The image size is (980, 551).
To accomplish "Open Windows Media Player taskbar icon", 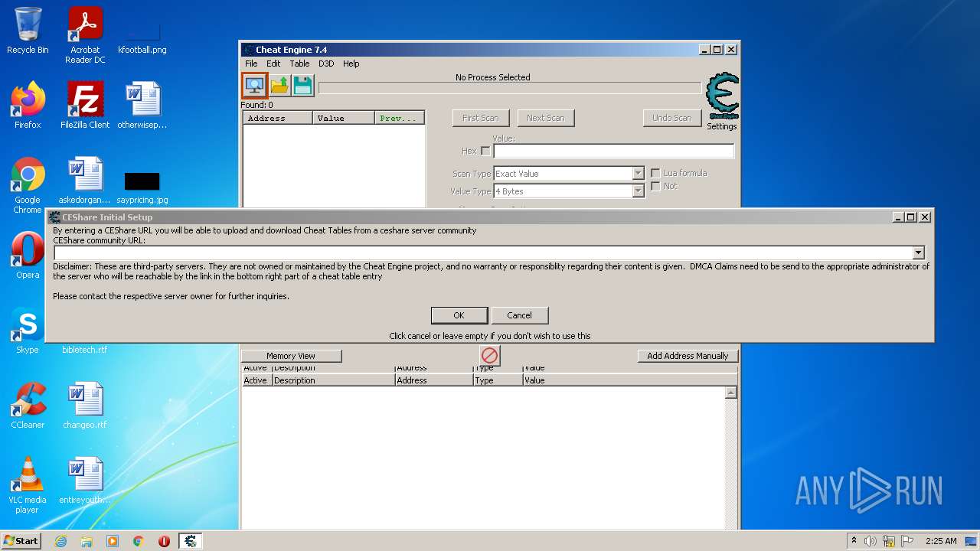I will pyautogui.click(x=113, y=541).
